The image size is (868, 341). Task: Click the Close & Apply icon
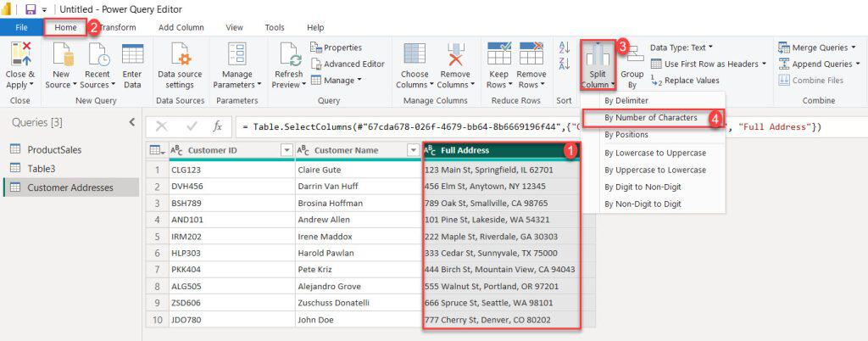20,54
